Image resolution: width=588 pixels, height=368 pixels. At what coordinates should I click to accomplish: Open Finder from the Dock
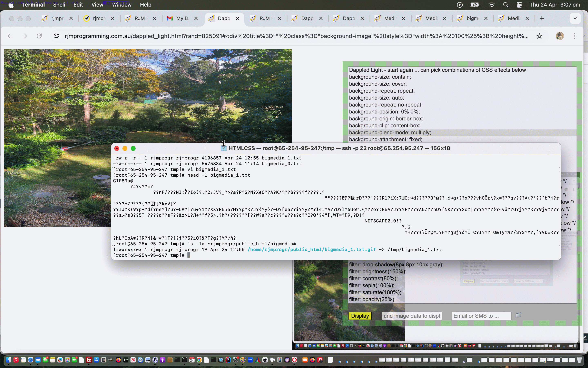pos(9,360)
